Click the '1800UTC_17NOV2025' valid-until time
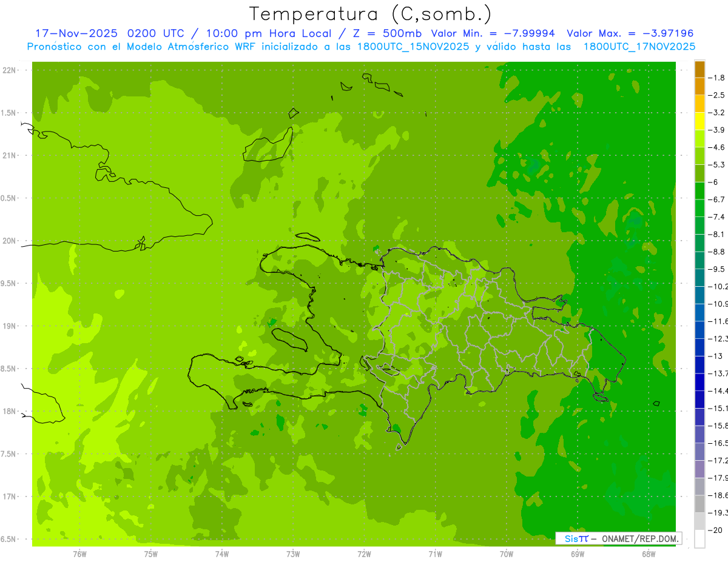 (x=639, y=46)
